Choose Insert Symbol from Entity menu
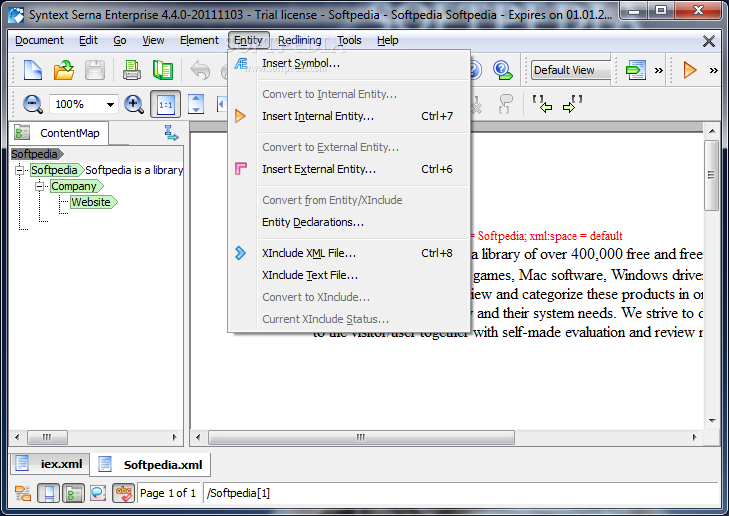Image resolution: width=729 pixels, height=516 pixels. click(x=349, y=63)
